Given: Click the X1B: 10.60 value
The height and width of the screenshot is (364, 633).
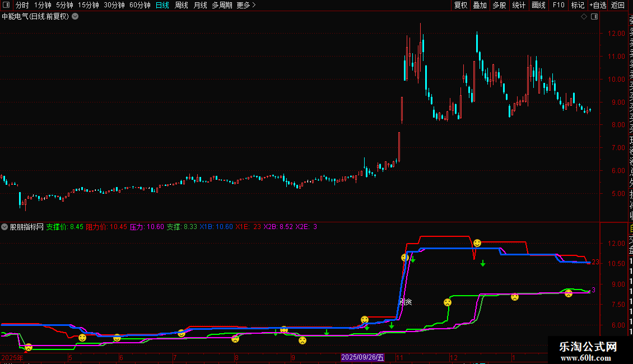Looking at the screenshot, I should click(216, 227).
